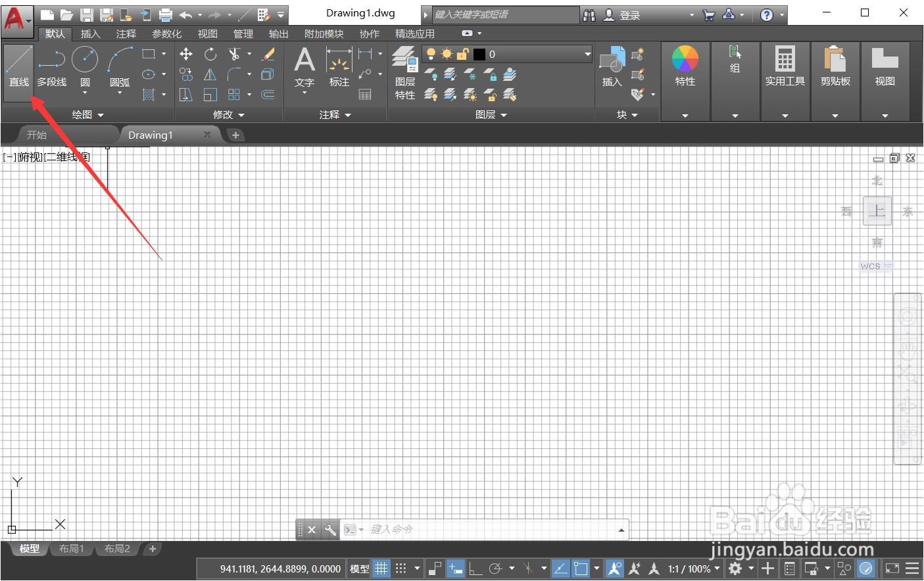Choose the Scale tool
The width and height of the screenshot is (924, 581).
[210, 95]
